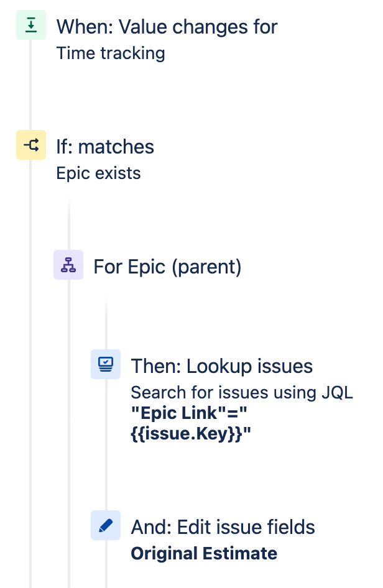383x588 pixels.
Task: Open the 'And: Edit issue fields' action
Action: [223, 527]
